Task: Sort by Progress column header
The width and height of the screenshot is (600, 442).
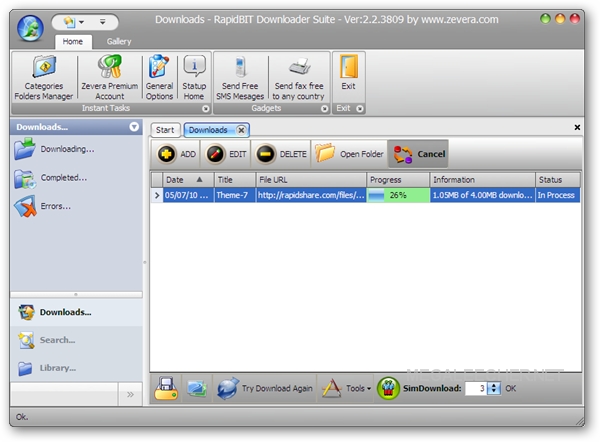Action: [x=398, y=180]
